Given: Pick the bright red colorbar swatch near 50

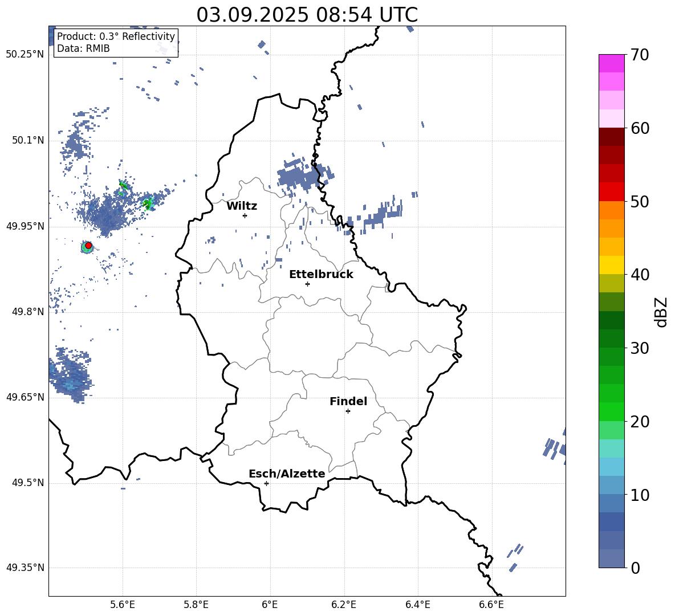Looking at the screenshot, I should [611, 192].
